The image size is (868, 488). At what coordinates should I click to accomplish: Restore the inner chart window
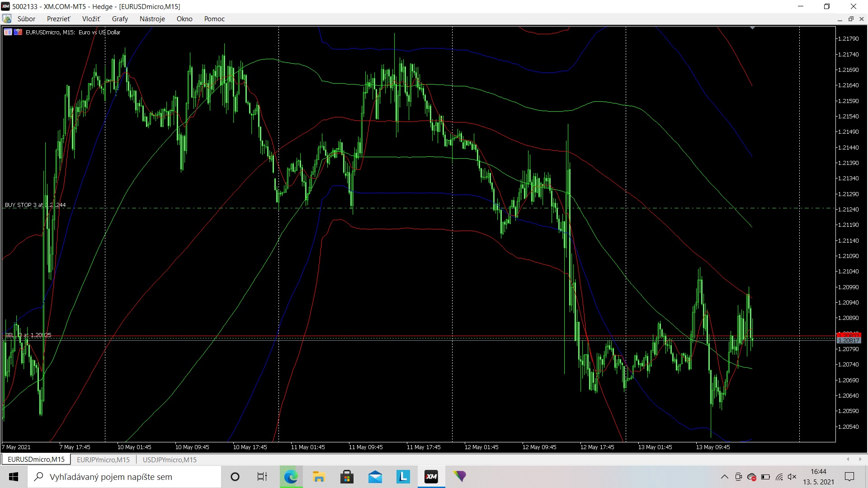[x=851, y=19]
